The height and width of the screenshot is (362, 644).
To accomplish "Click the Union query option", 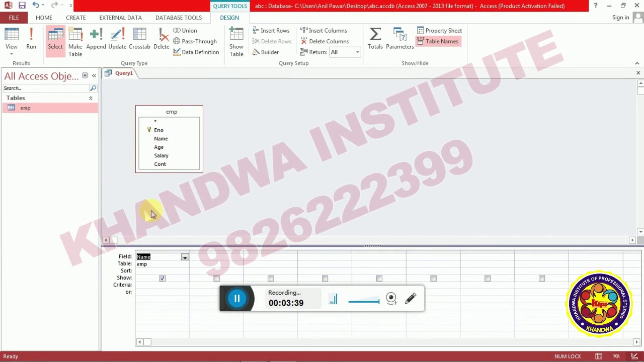I will click(185, 31).
